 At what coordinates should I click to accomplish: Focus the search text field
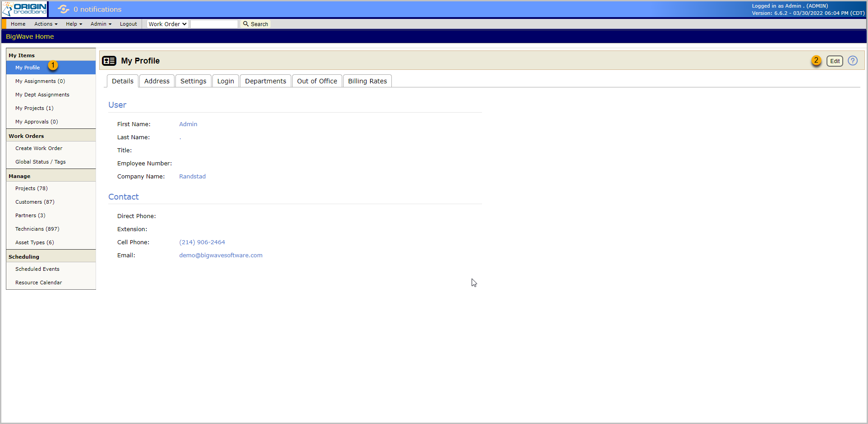(x=214, y=24)
